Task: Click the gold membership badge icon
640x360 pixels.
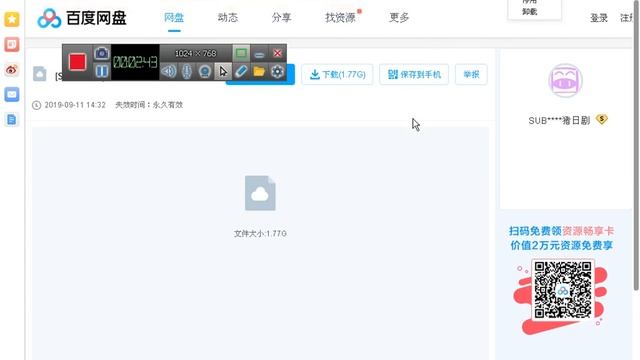Action: click(602, 119)
